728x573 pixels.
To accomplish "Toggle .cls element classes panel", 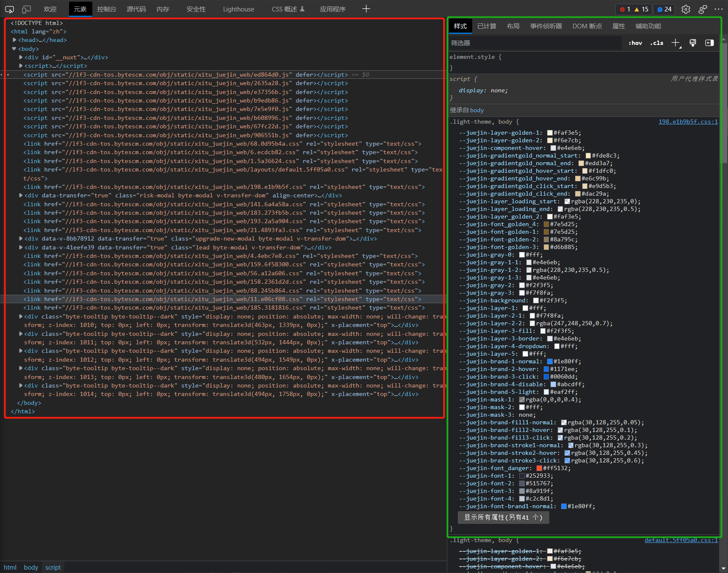I will coord(657,43).
